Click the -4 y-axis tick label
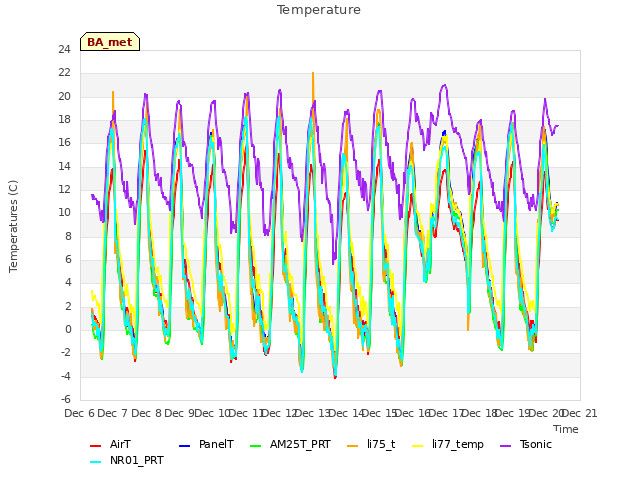 click(x=66, y=376)
